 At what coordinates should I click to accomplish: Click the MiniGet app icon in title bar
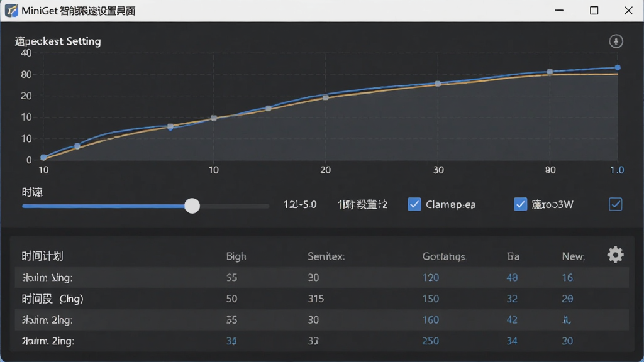click(11, 11)
